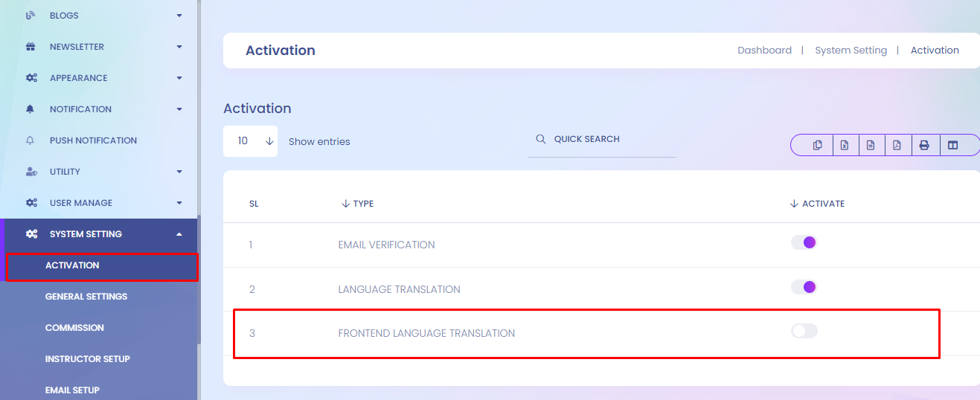Click the red PDF export icon
The width and height of the screenshot is (980, 400).
(x=897, y=145)
